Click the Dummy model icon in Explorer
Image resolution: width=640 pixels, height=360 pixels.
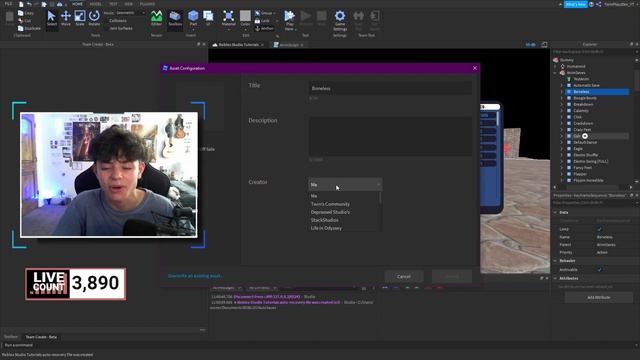[x=556, y=60]
